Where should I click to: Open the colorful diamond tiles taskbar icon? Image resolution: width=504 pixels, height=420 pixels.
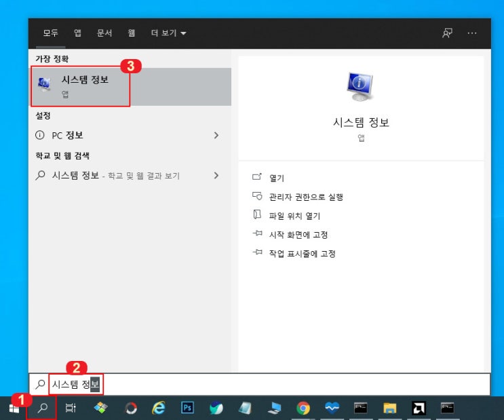point(101,408)
